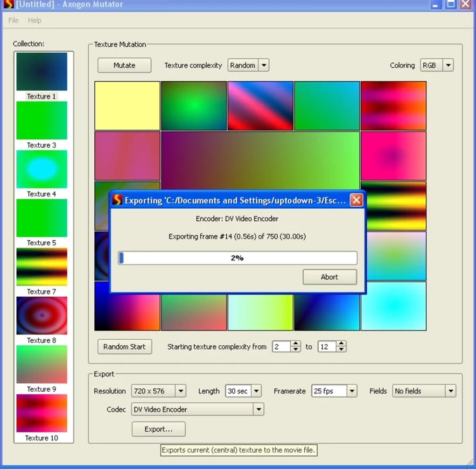Open the Framerate dropdown

352,391
